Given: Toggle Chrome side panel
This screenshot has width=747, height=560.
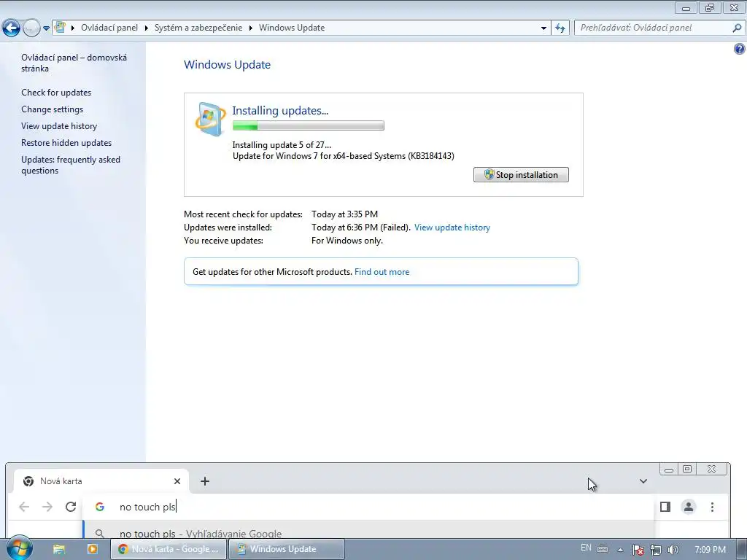Looking at the screenshot, I should click(x=665, y=507).
